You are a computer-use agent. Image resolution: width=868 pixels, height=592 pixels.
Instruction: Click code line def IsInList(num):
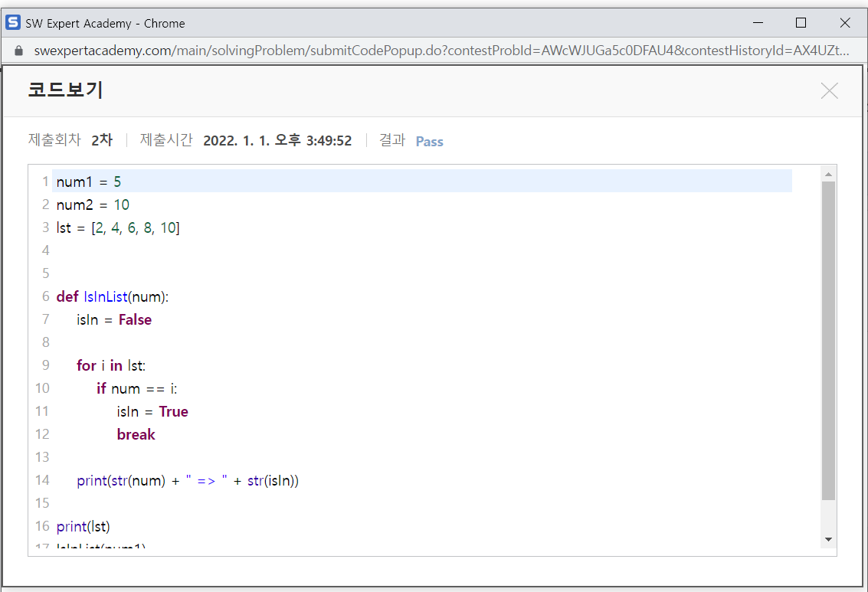tap(113, 297)
